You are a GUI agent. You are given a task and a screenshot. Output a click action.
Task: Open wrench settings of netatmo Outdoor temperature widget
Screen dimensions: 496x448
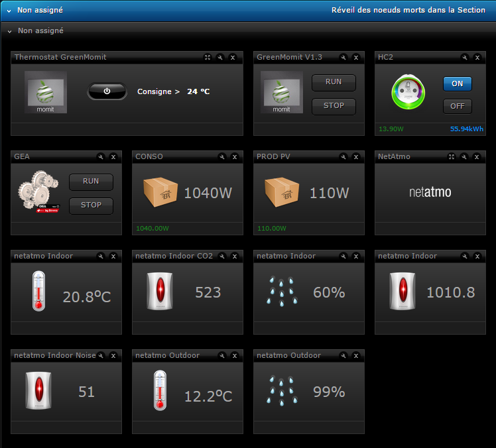pyautogui.click(x=222, y=356)
